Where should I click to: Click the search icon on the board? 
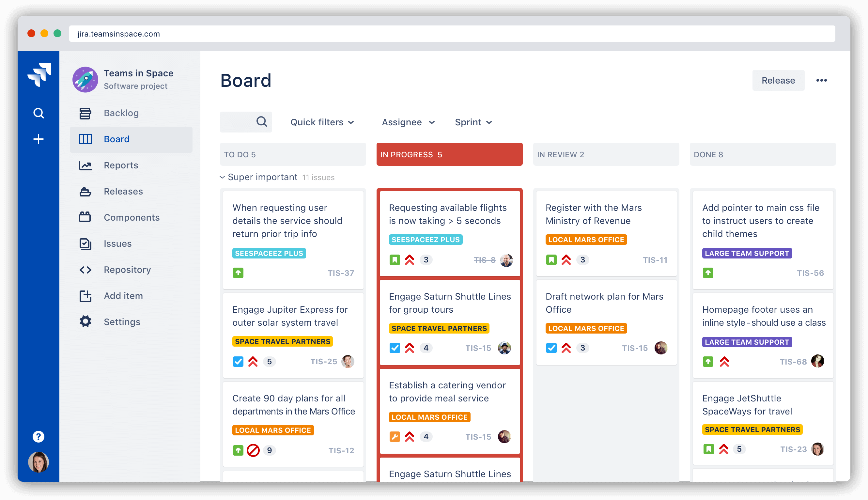(261, 122)
